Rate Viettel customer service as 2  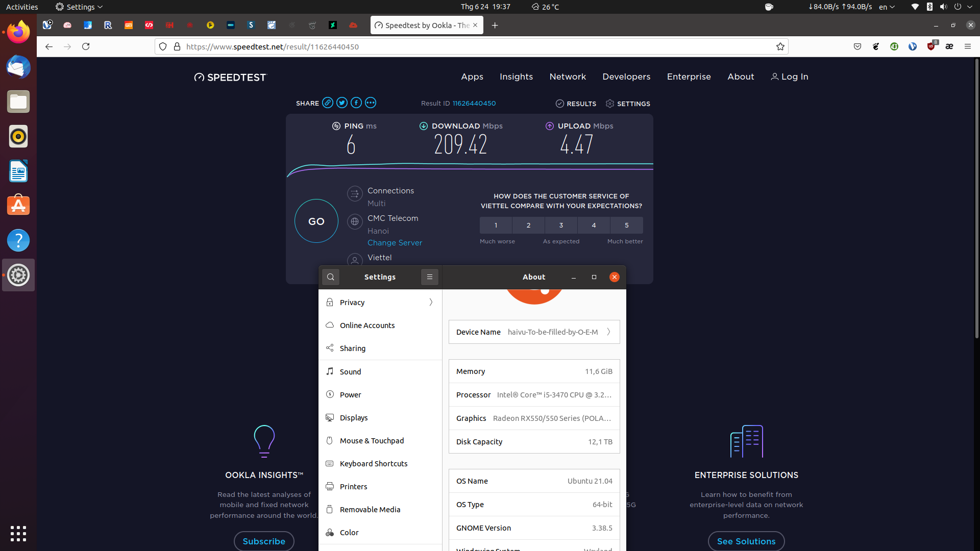coord(528,225)
